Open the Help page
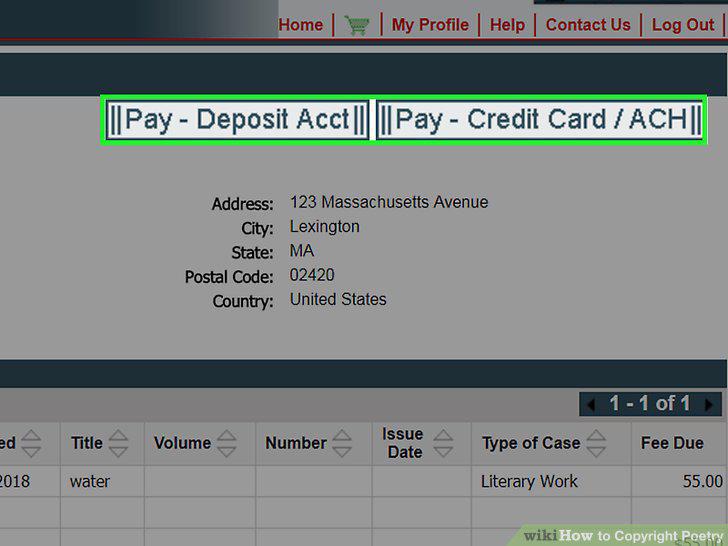This screenshot has height=546, width=728. pos(507,25)
